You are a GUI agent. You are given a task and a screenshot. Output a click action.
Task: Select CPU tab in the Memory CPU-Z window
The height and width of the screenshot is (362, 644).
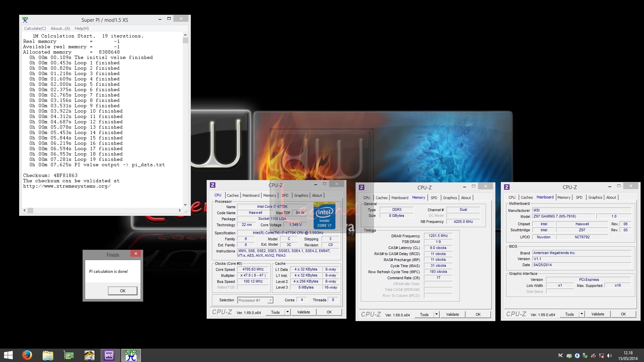[x=367, y=198]
